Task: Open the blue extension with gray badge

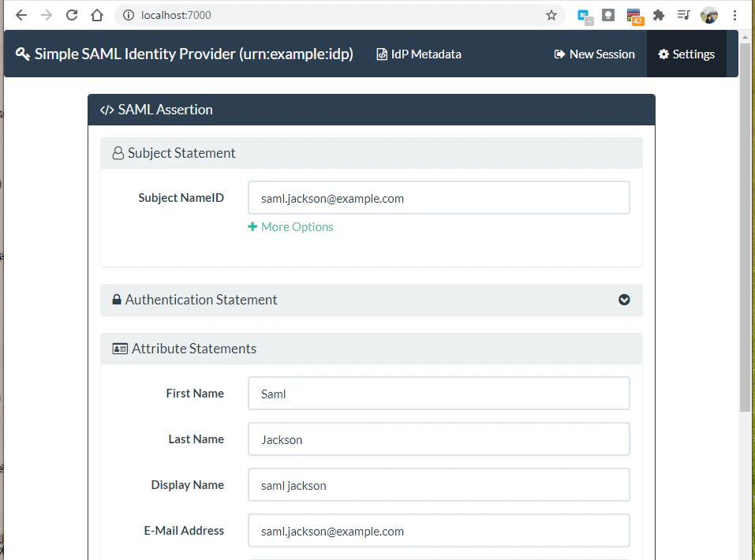Action: 585,17
